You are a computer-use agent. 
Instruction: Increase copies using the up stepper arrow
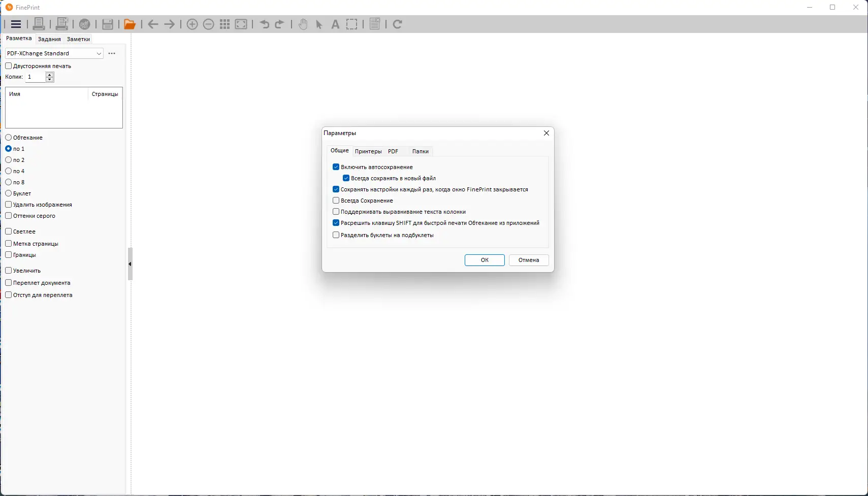click(49, 74)
